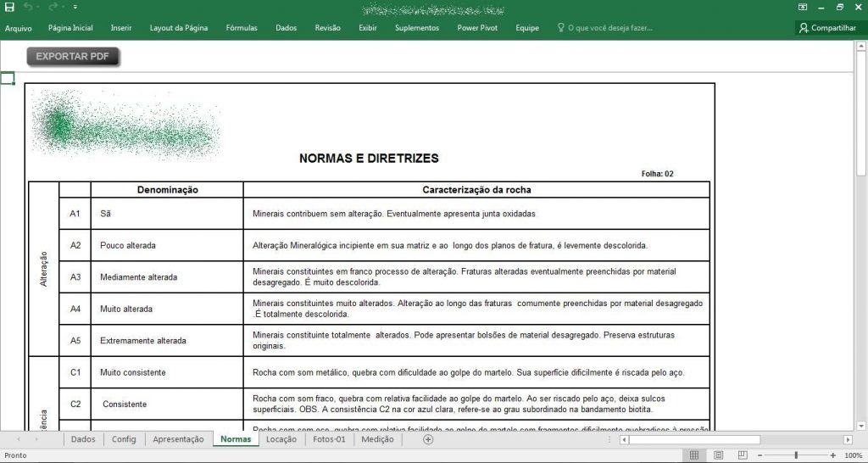Open Layout da Página tab
The width and height of the screenshot is (868, 463).
(179, 28)
